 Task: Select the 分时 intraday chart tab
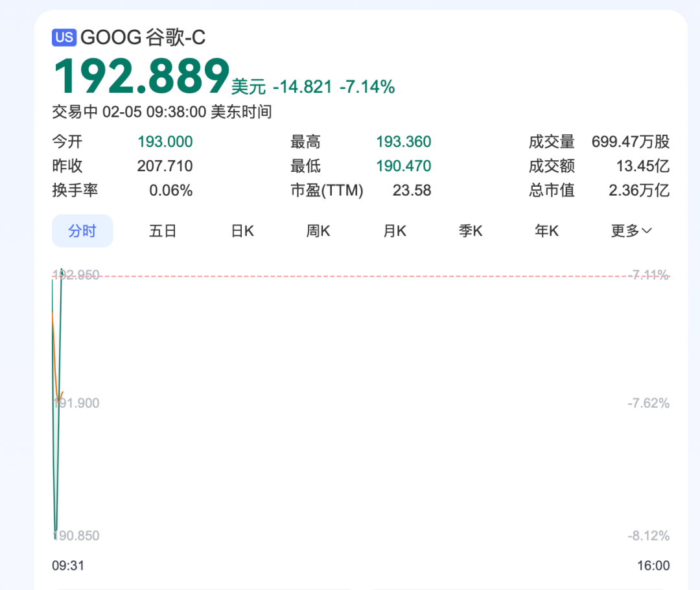(x=82, y=231)
